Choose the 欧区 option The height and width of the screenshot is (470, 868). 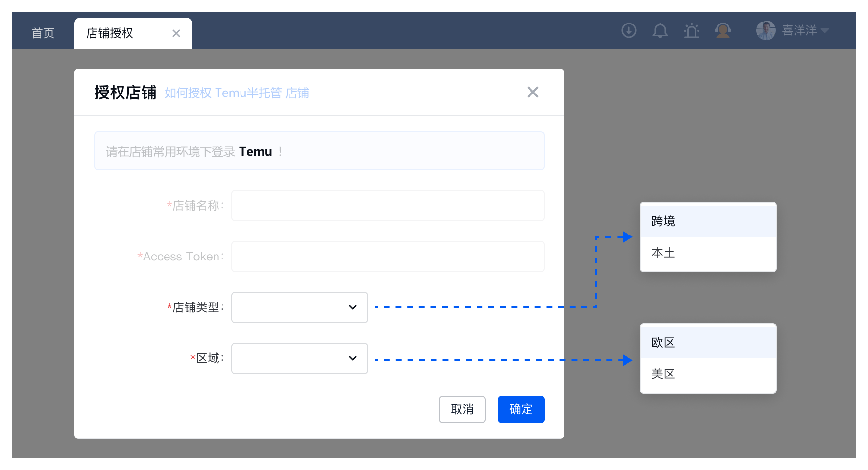click(708, 343)
